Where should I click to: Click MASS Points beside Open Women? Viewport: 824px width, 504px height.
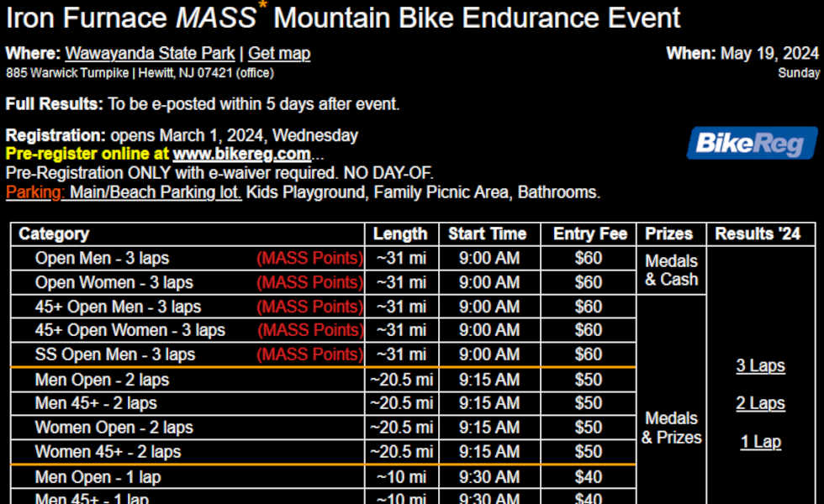point(309,282)
